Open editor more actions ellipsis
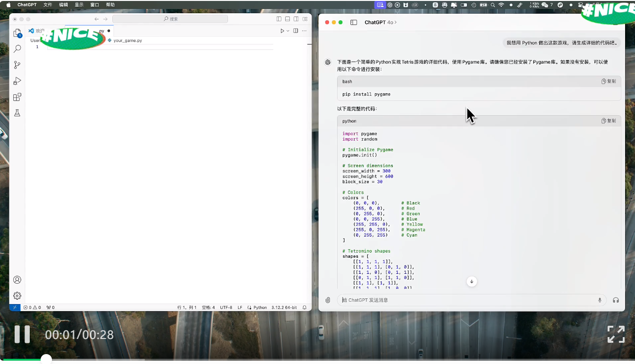The width and height of the screenshot is (635, 364). [x=304, y=31]
